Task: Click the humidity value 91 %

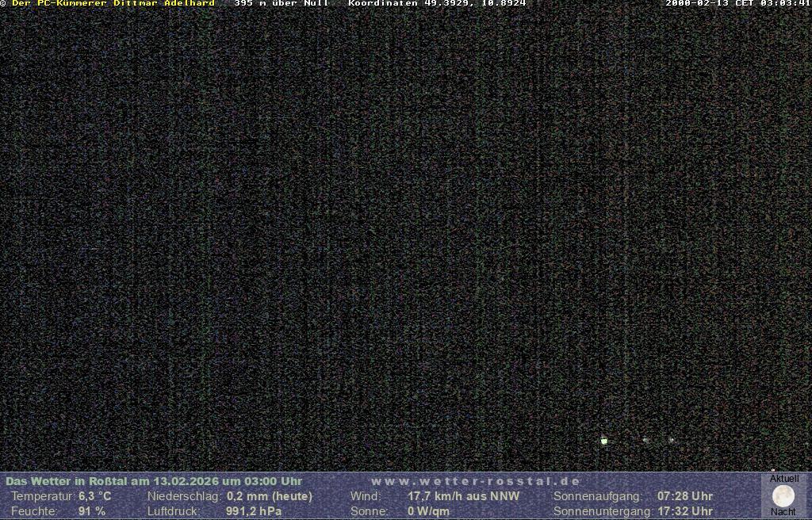Action: [92, 511]
